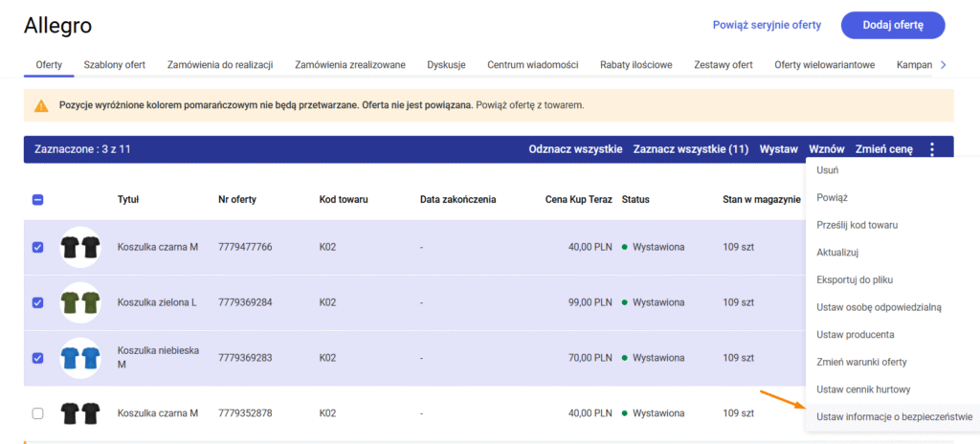Open Zamówienia zrealizowane tab

[350, 64]
